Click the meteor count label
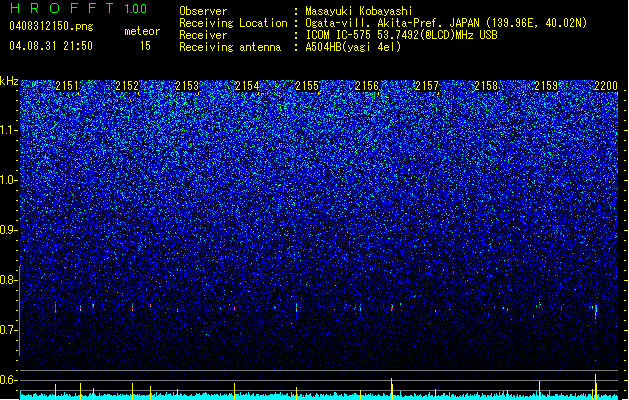The image size is (629, 400). 142,31
